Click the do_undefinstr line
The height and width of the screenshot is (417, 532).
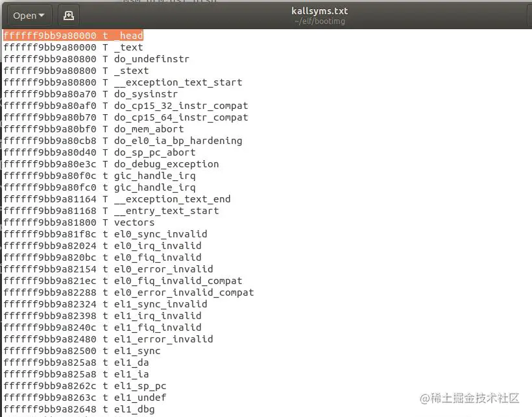[x=97, y=59]
